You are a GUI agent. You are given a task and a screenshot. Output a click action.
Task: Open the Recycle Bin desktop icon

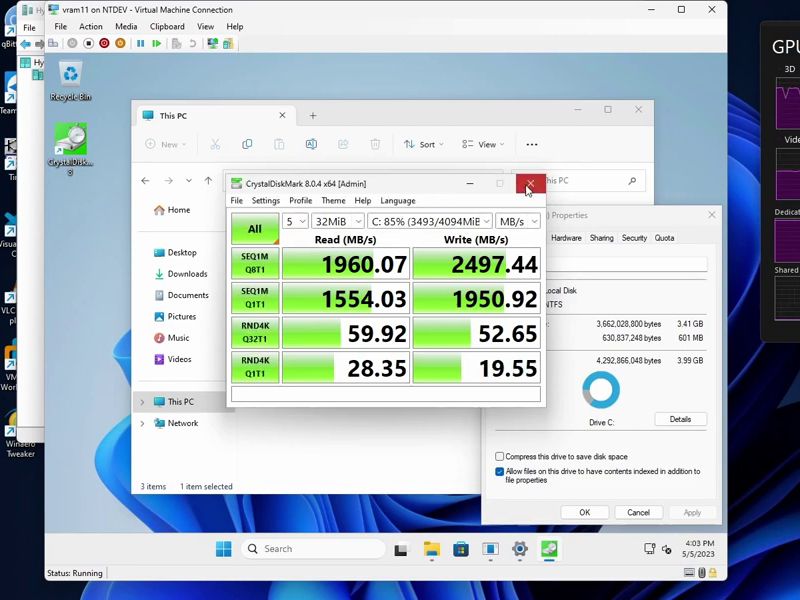coord(70,82)
